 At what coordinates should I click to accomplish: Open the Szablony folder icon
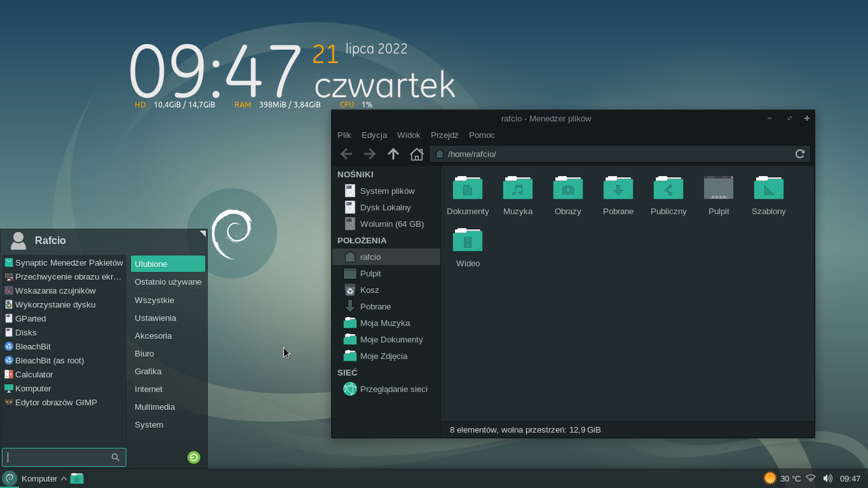click(x=769, y=188)
